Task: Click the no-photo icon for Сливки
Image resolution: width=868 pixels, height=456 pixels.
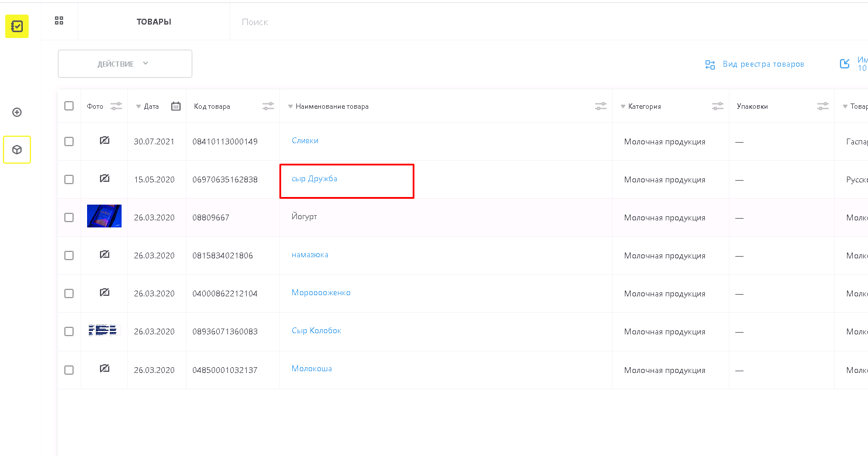Action: [x=105, y=140]
